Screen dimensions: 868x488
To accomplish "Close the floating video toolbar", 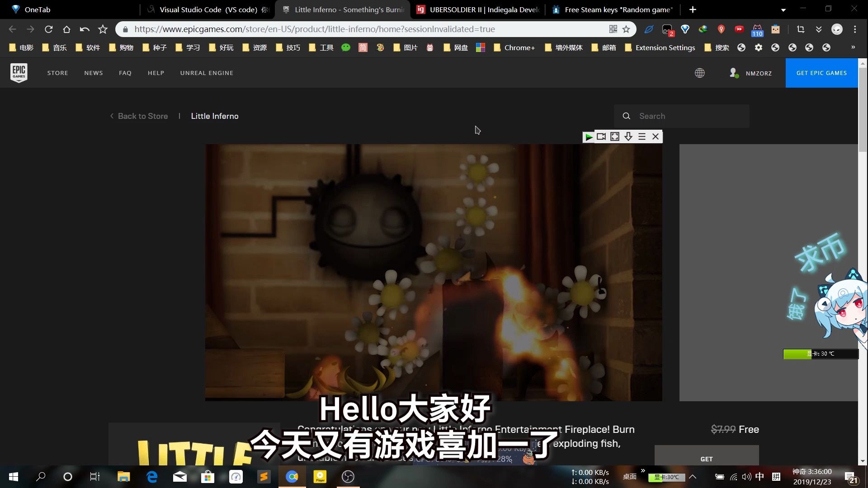I will (x=656, y=136).
